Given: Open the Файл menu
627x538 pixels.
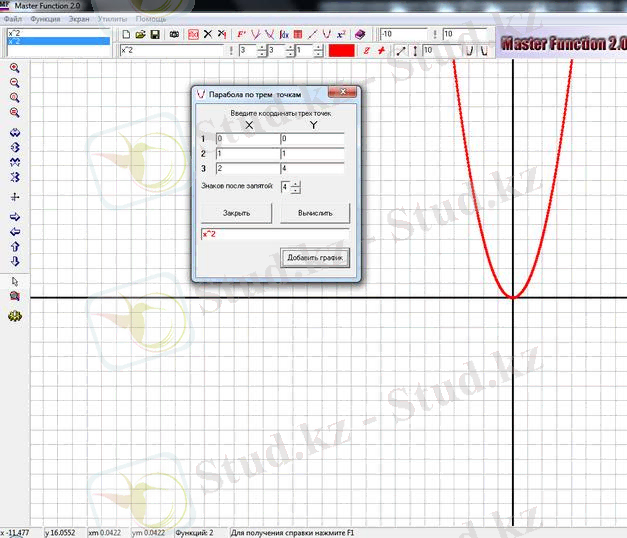Looking at the screenshot, I should (x=12, y=19).
